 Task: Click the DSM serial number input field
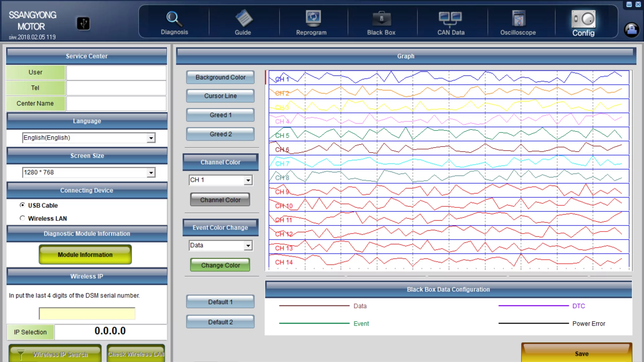click(x=87, y=313)
